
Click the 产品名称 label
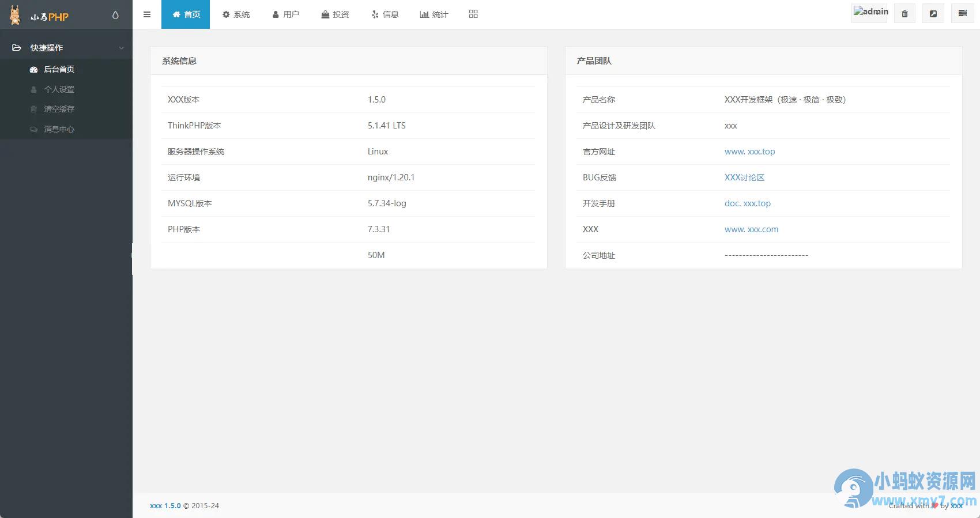(598, 100)
